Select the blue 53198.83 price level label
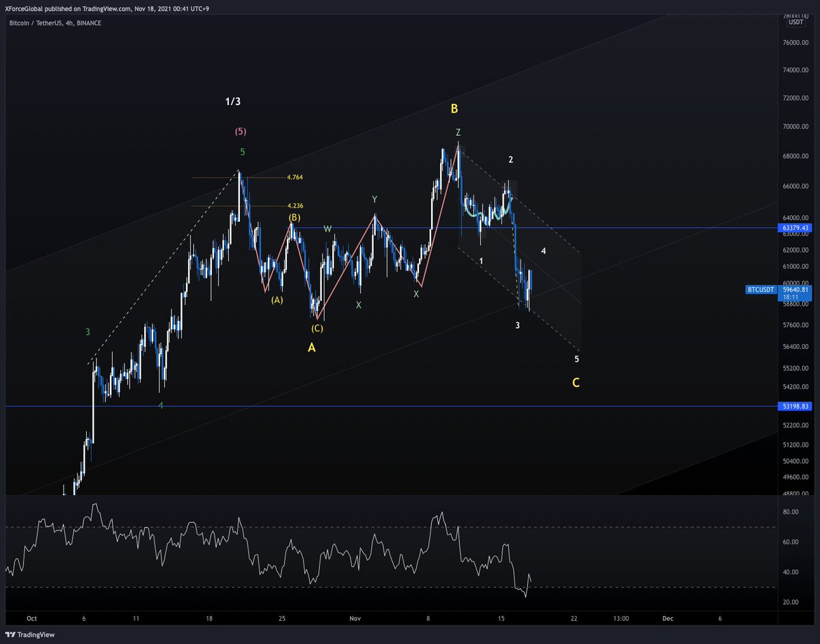The image size is (820, 644). [x=795, y=406]
